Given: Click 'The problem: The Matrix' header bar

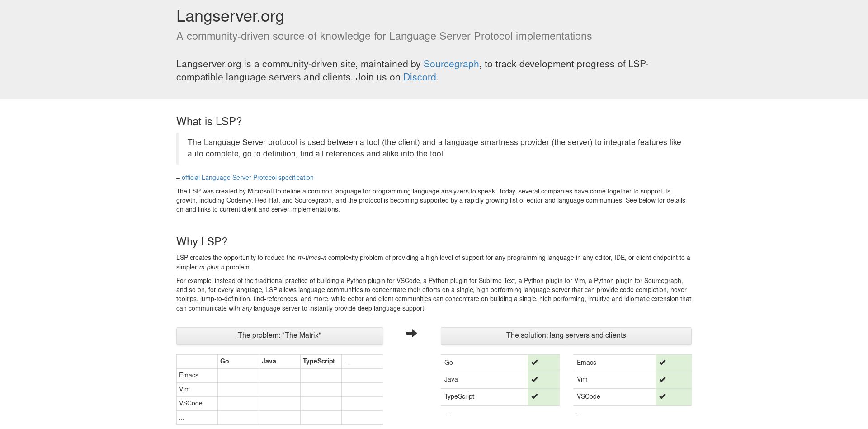Looking at the screenshot, I should tap(279, 336).
